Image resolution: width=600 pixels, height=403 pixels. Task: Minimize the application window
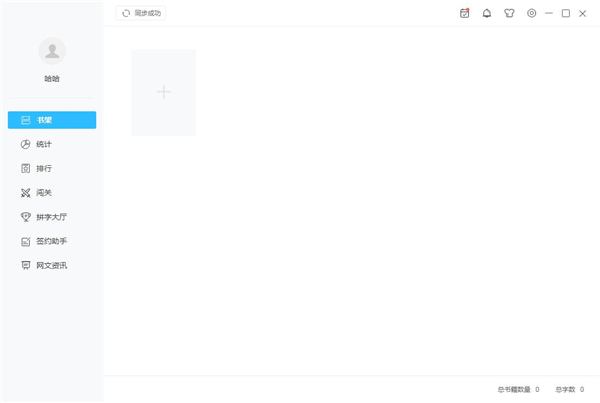[x=549, y=13]
